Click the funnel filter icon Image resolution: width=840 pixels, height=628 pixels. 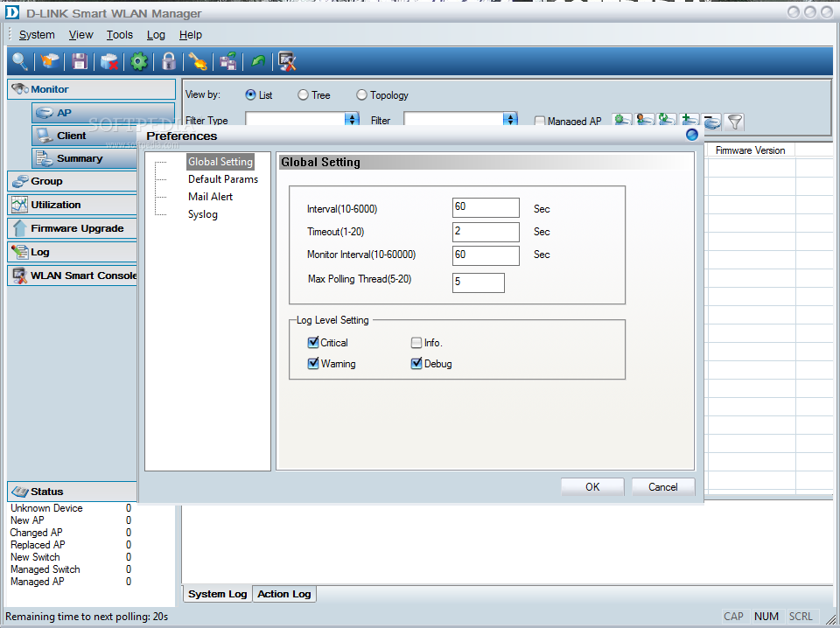point(734,122)
